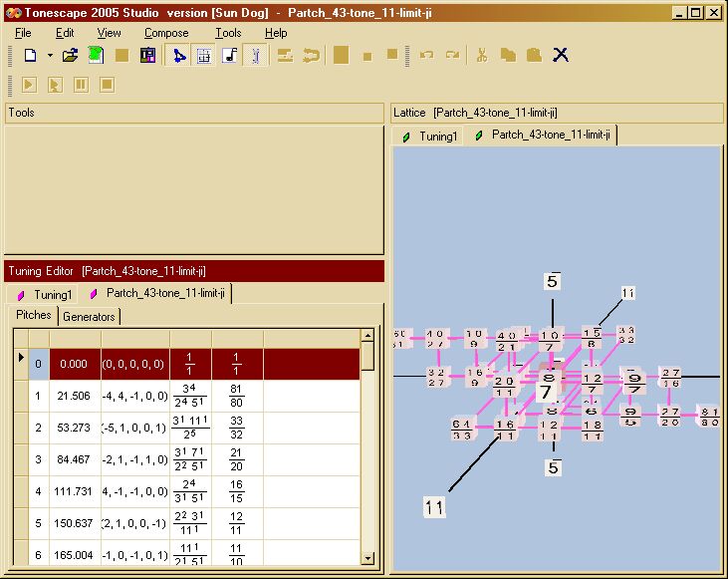Open the Edit menu
Viewport: 728px width, 579px height.
65,33
